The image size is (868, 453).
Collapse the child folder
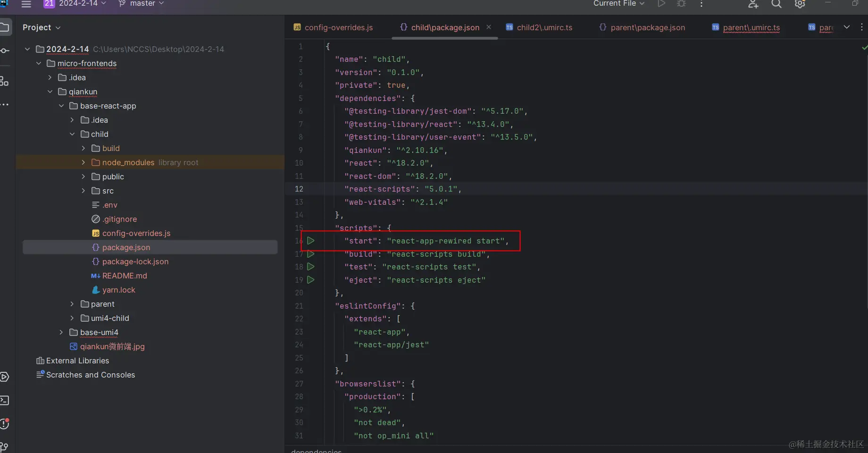tap(72, 134)
